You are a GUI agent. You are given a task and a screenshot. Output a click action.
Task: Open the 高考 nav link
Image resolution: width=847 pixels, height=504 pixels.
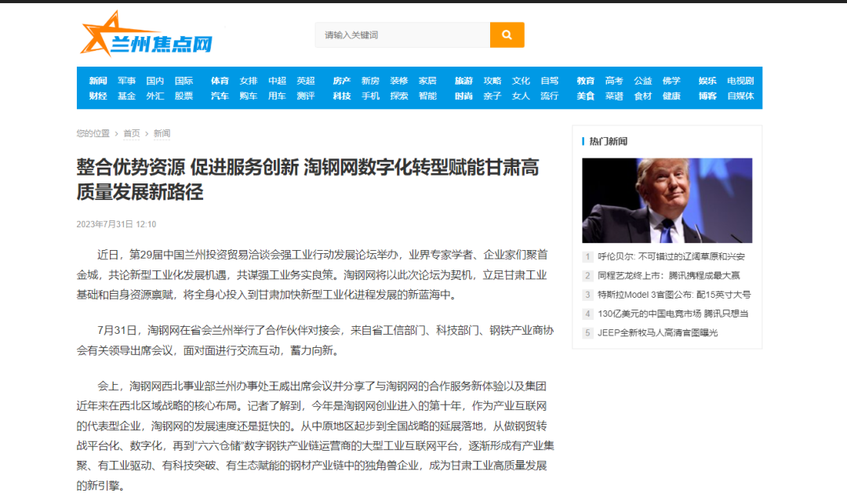click(614, 81)
